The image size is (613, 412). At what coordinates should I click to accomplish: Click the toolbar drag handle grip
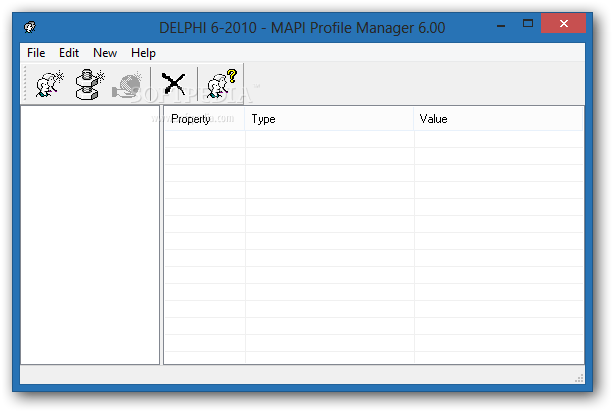coord(25,83)
